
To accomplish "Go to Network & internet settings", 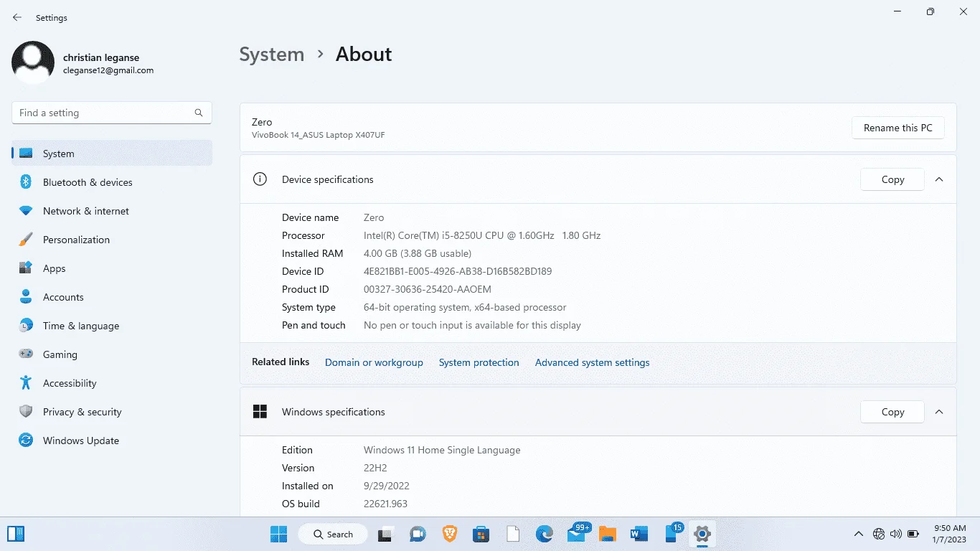I will tap(112, 211).
